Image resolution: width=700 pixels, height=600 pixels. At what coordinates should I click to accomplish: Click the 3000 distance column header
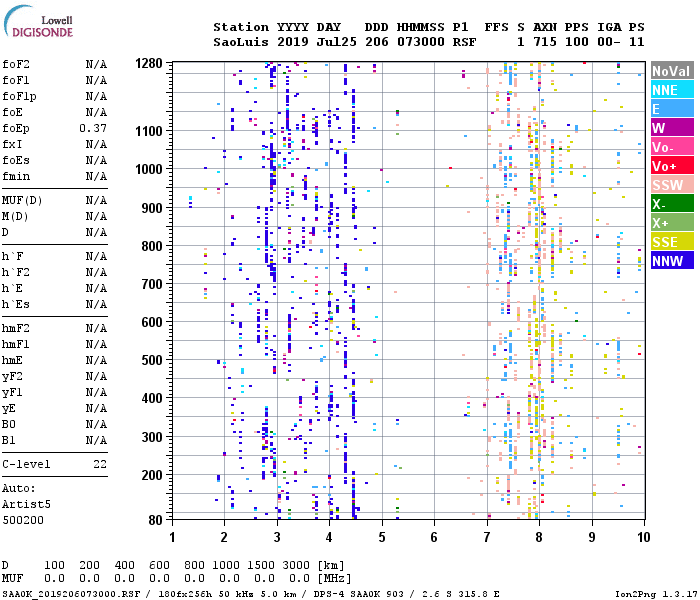coord(296,566)
